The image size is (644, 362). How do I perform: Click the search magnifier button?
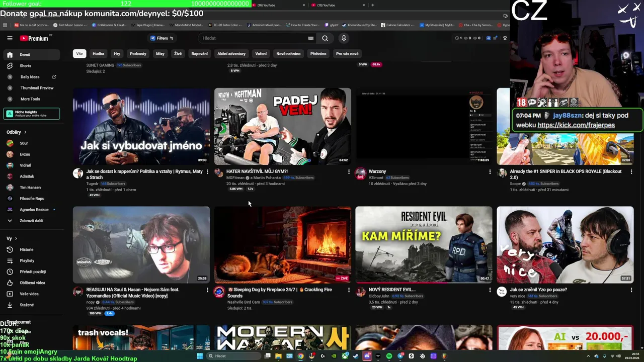[325, 38]
